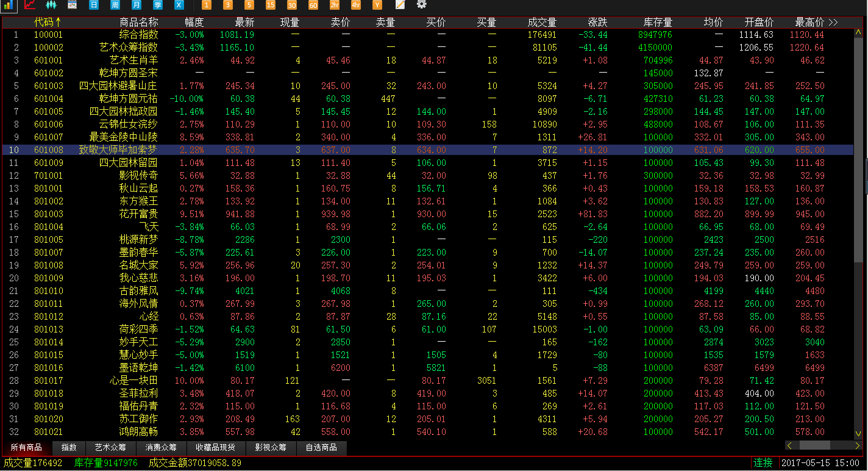868x471 pixels.
Task: Select the 综合指数 row
Action: (x=427, y=35)
